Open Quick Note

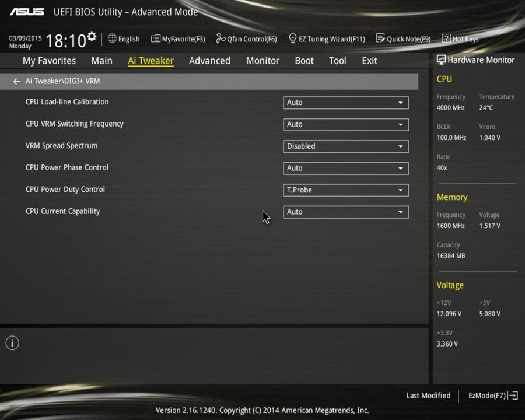404,39
